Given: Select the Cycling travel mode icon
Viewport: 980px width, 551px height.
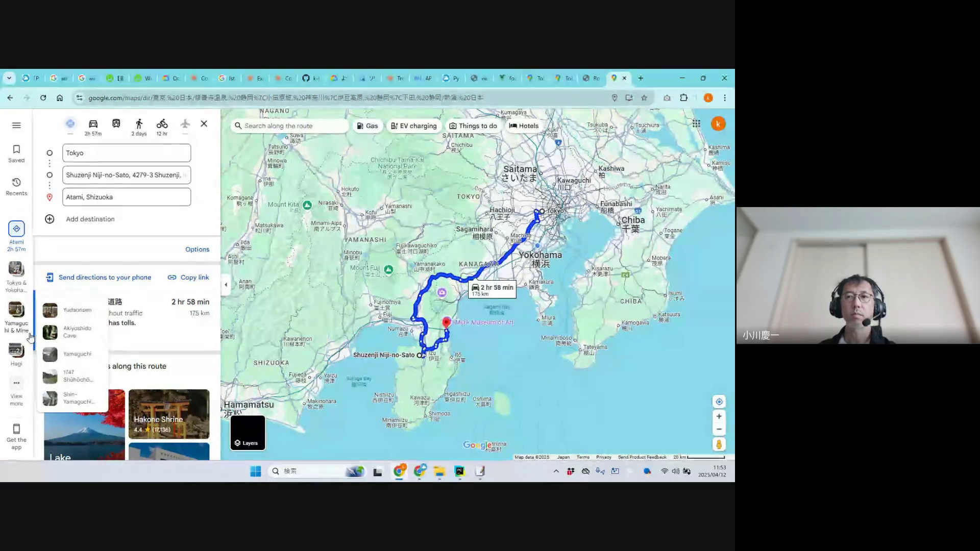Looking at the screenshot, I should point(162,124).
